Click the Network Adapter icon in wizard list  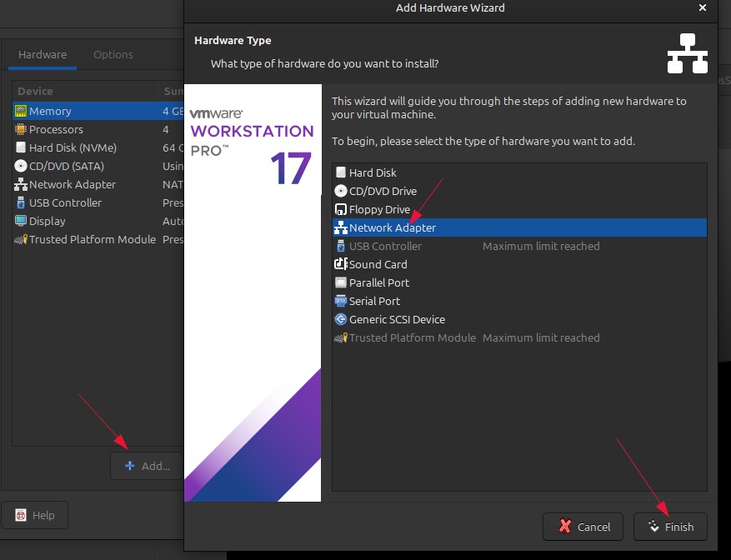[340, 227]
